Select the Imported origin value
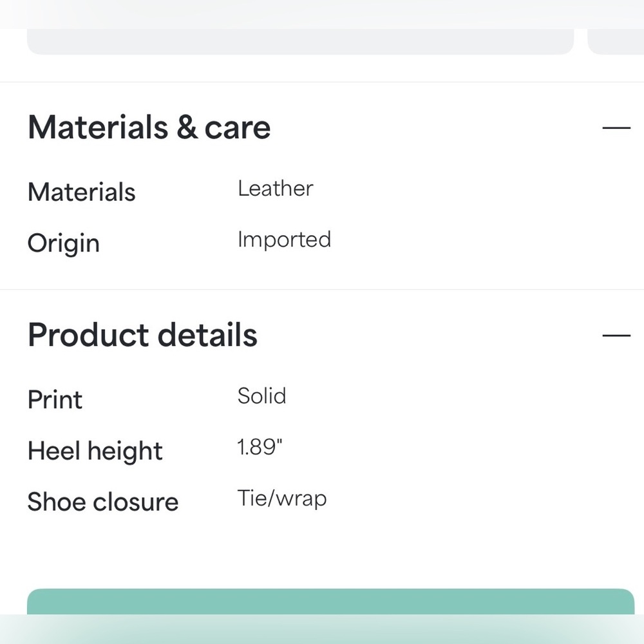 click(284, 240)
